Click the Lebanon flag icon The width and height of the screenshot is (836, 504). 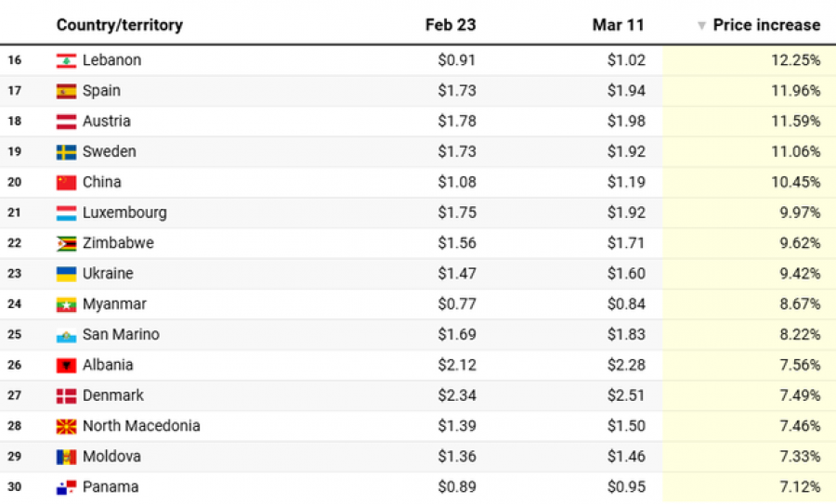click(66, 60)
